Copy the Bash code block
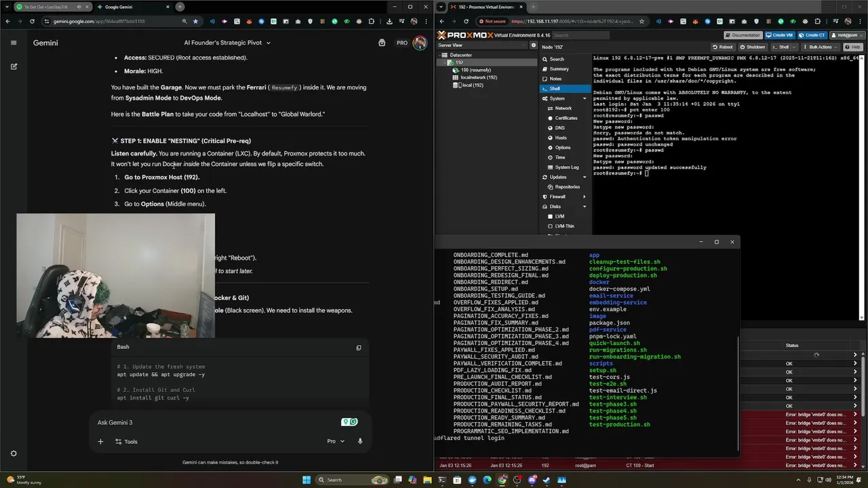This screenshot has width=868, height=488. [359, 348]
